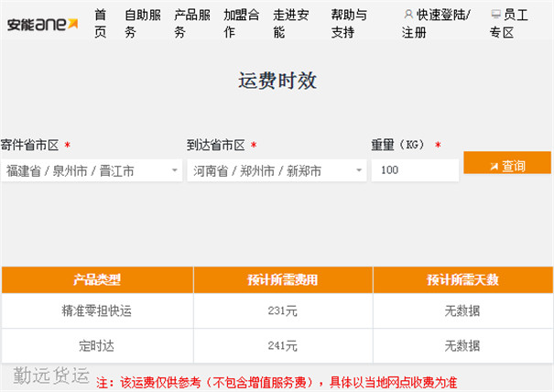Go to 员工专区 link
This screenshot has width=554, height=392.
tap(509, 24)
